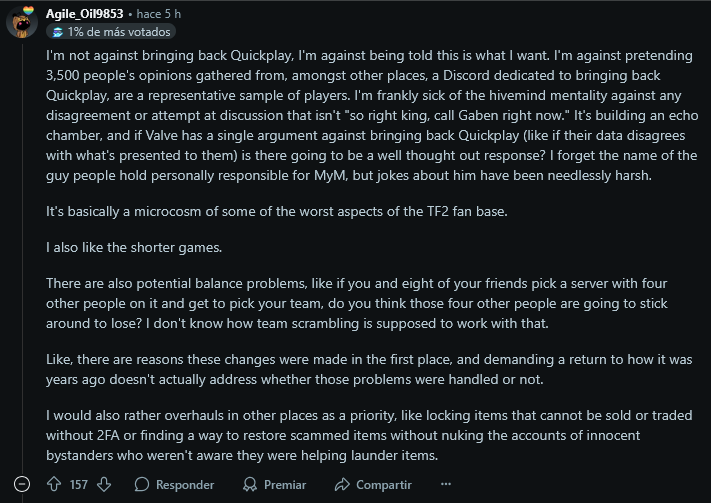711x503 pixels.
Task: Click the Responder speech bubble icon
Action: [141, 484]
